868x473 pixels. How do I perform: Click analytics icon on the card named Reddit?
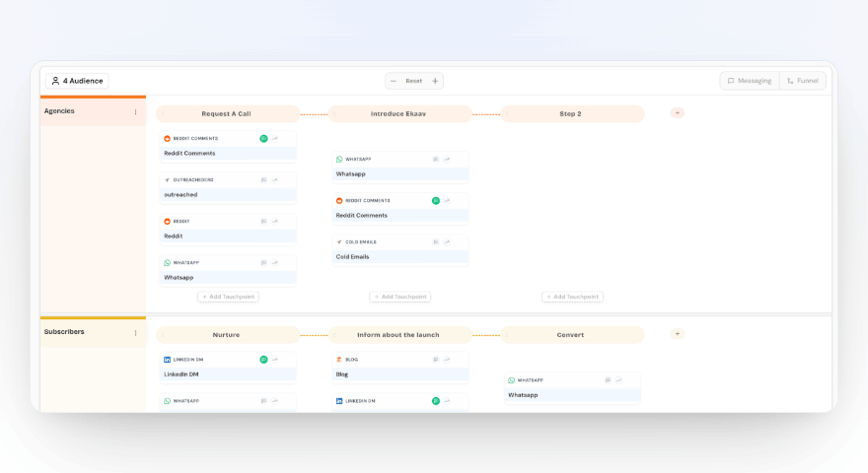tap(274, 222)
